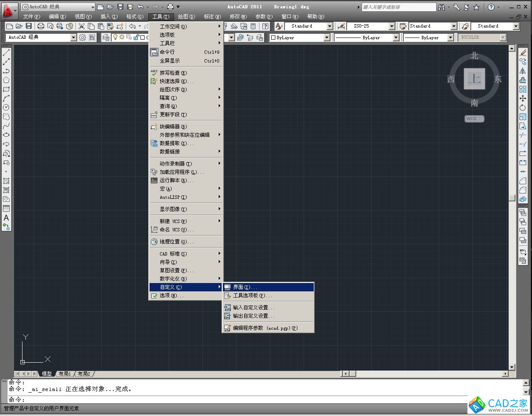Select the Table tool in draw toolbar
This screenshot has height=416, width=532.
pos(6,208)
